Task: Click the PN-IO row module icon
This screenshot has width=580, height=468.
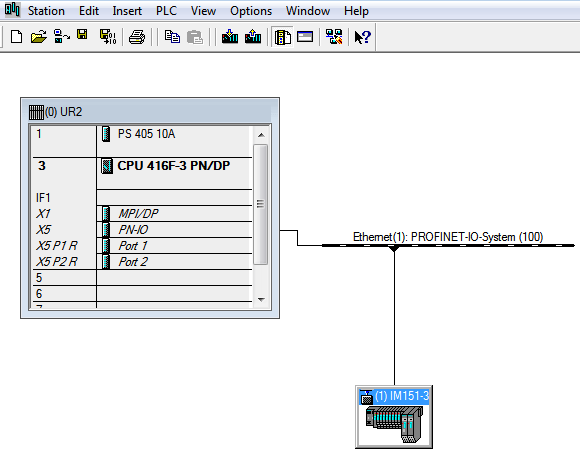Action: click(106, 230)
